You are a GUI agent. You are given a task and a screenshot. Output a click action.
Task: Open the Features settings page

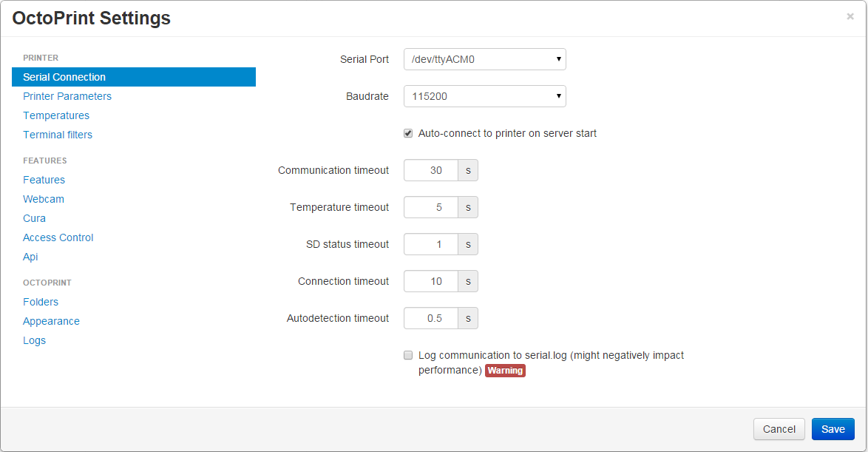(44, 180)
